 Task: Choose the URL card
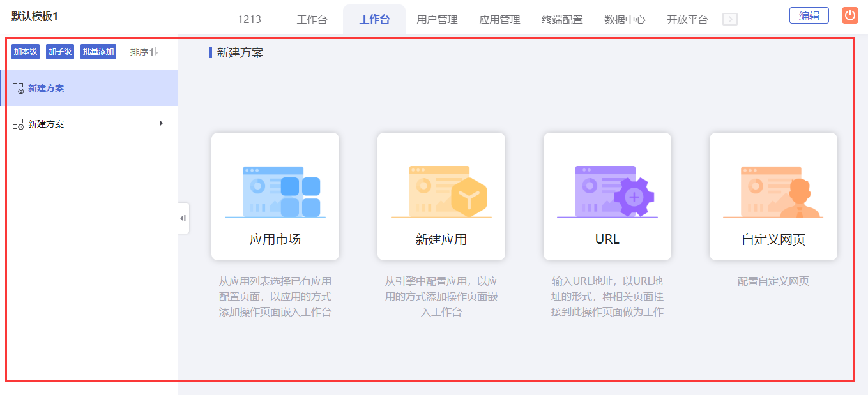click(607, 197)
